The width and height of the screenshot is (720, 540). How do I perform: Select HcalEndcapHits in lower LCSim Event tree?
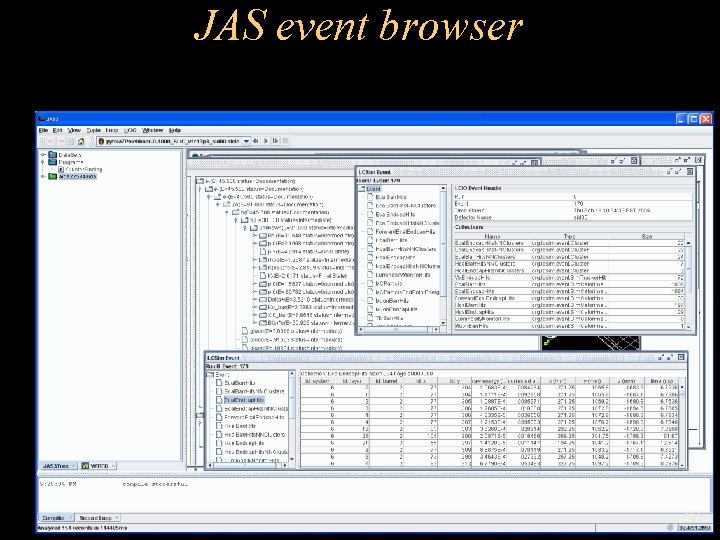coord(244,443)
